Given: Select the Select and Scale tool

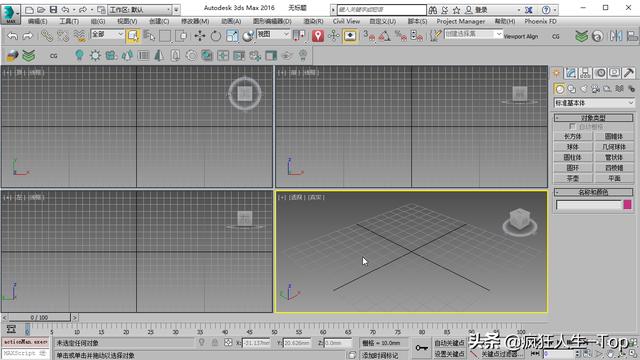Looking at the screenshot, I should (x=232, y=36).
